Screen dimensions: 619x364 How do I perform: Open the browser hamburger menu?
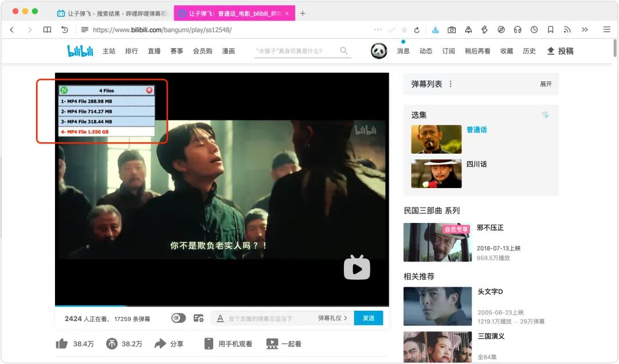pos(607,30)
